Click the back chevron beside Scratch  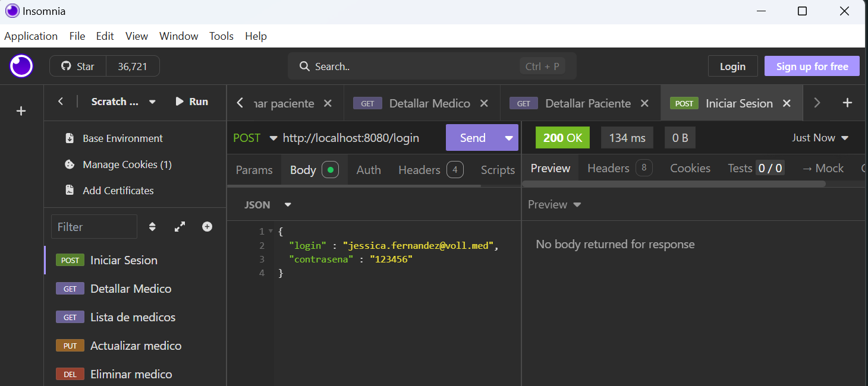tap(61, 102)
